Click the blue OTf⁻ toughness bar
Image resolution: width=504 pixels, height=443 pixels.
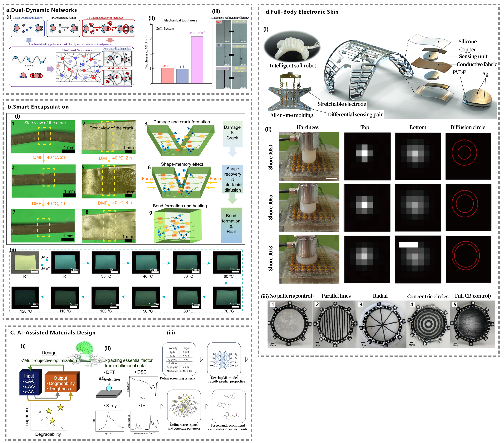[182, 76]
